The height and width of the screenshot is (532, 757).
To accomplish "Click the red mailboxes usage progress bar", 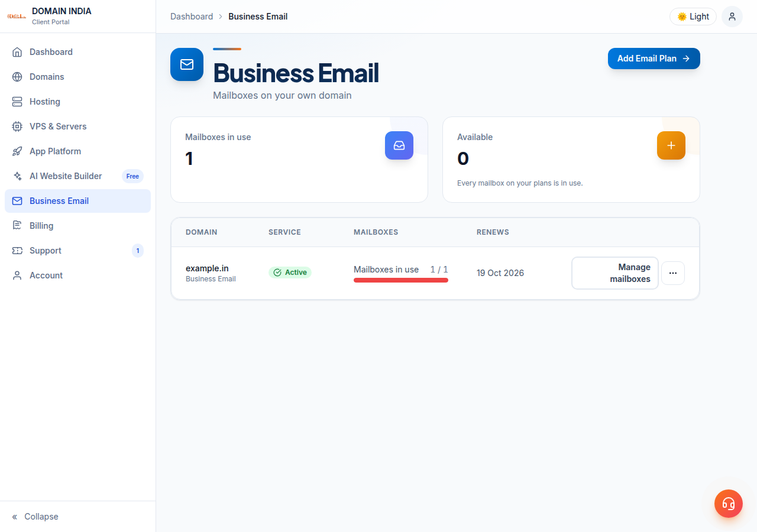I will pos(401,280).
